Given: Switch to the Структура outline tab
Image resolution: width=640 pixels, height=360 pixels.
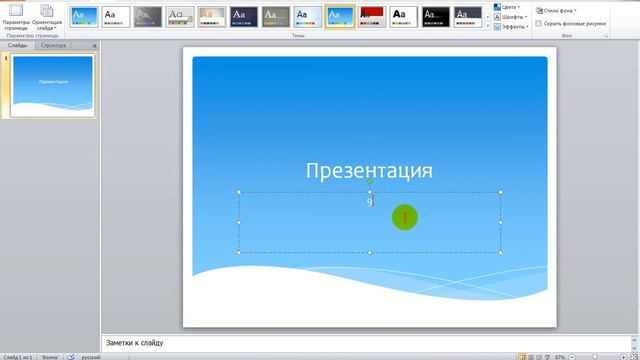Looking at the screenshot, I should (x=53, y=45).
